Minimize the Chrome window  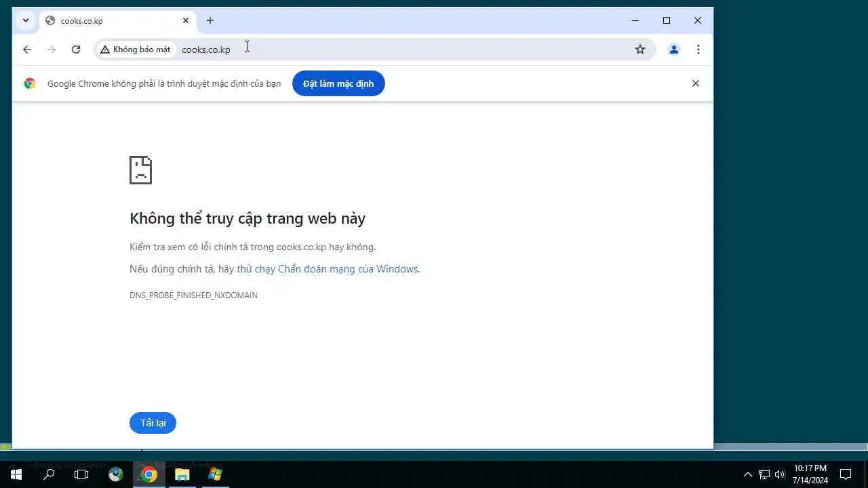tap(635, 20)
